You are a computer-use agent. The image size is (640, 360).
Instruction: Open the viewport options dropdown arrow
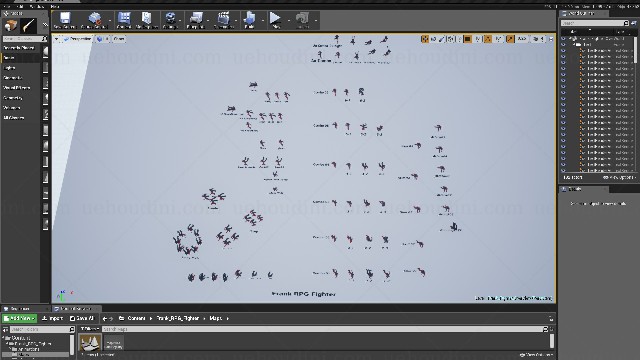tap(56, 39)
